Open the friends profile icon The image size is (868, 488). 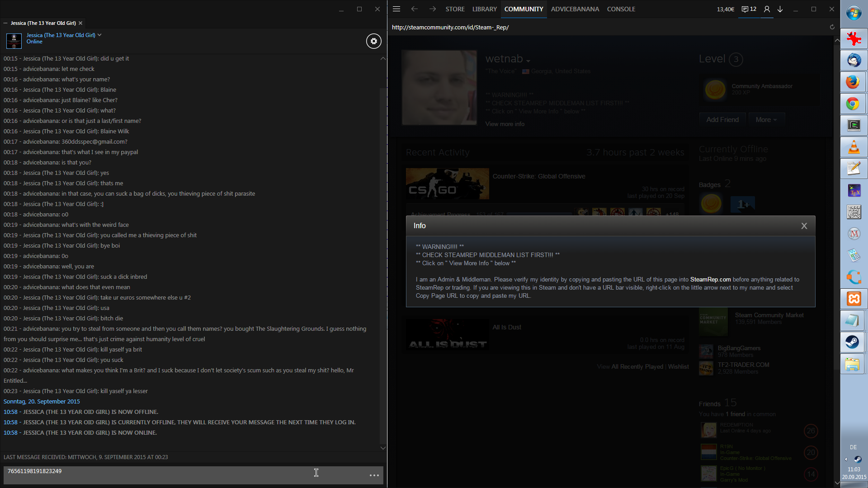[x=767, y=9]
